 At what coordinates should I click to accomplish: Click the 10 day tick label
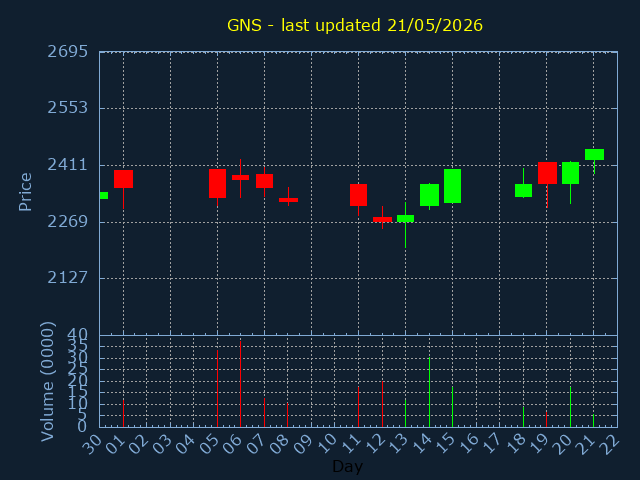(327, 443)
